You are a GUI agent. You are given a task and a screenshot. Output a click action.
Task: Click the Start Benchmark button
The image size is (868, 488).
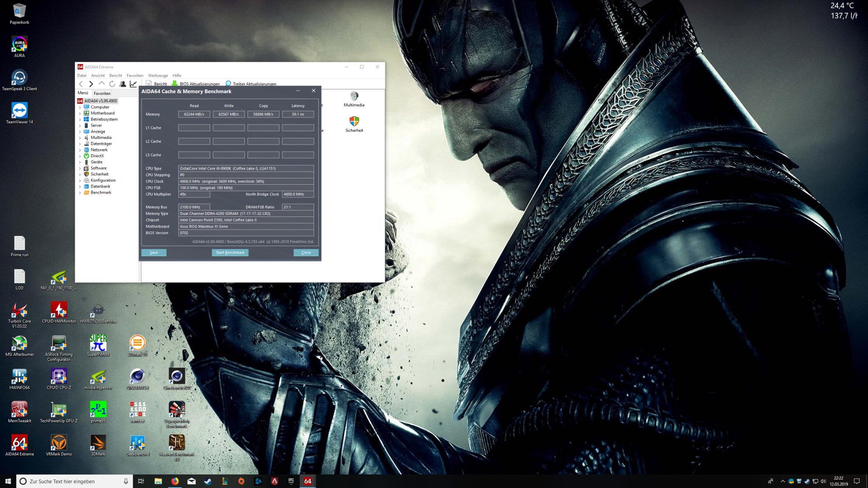[x=230, y=252]
